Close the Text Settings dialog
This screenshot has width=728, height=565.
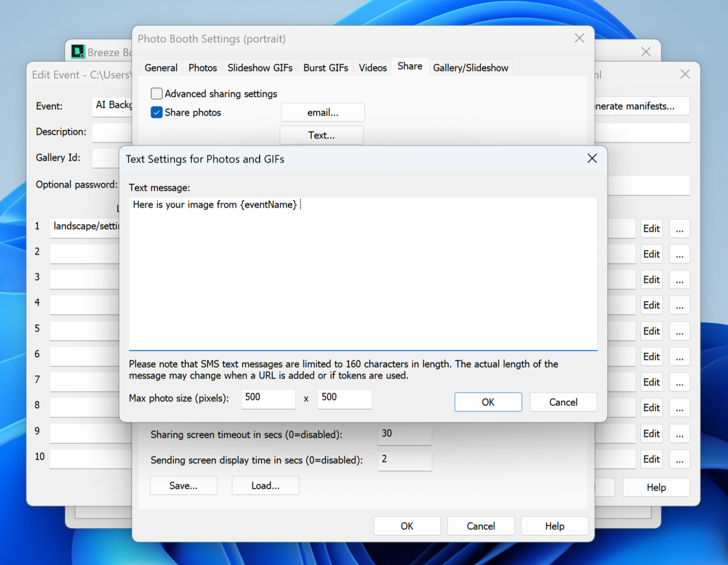tap(592, 159)
